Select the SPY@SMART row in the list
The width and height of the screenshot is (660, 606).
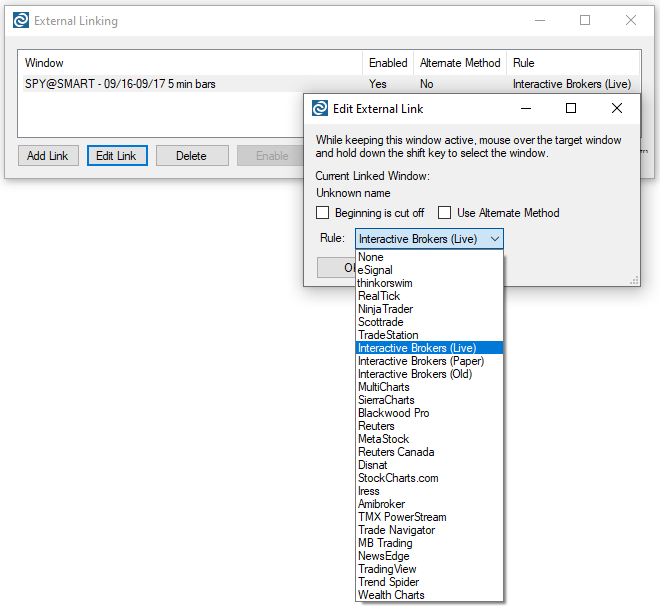(x=120, y=85)
